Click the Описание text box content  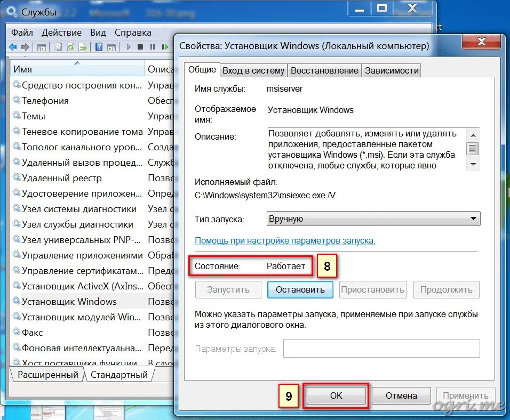point(366,149)
